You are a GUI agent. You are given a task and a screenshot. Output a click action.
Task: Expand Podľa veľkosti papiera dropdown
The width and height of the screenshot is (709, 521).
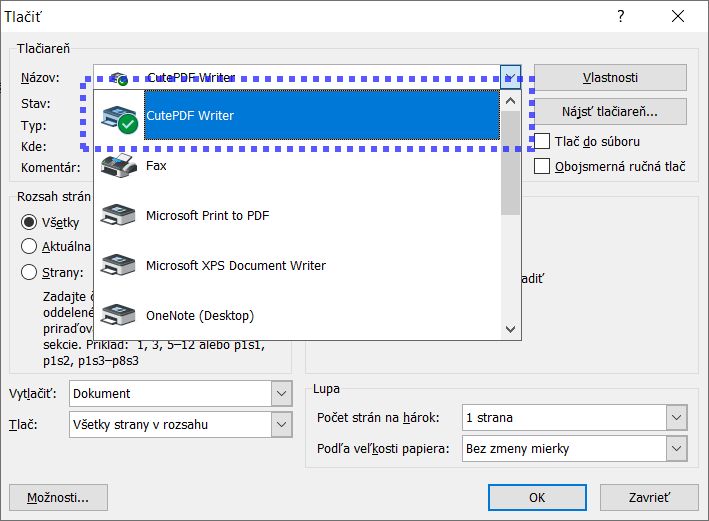tap(676, 448)
